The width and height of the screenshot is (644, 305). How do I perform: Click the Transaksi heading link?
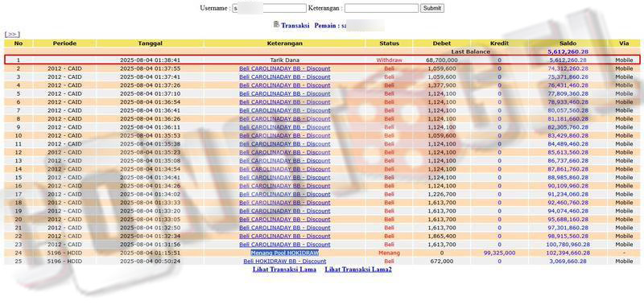295,26
